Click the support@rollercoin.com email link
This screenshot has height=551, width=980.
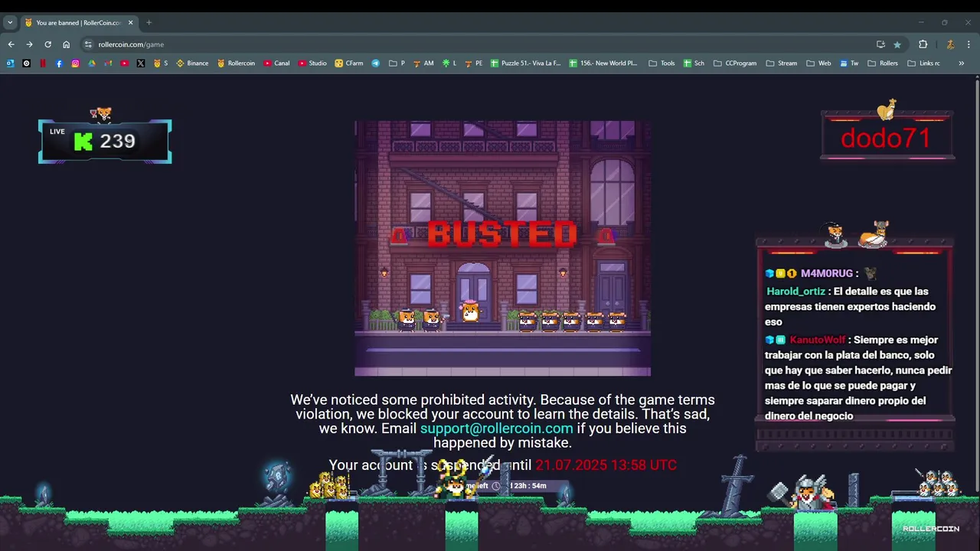coord(496,429)
